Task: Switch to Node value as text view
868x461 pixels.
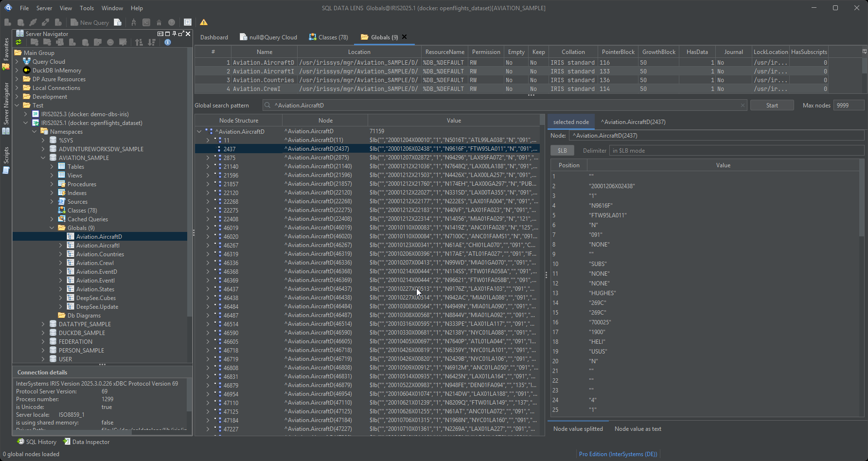Action: tap(638, 428)
